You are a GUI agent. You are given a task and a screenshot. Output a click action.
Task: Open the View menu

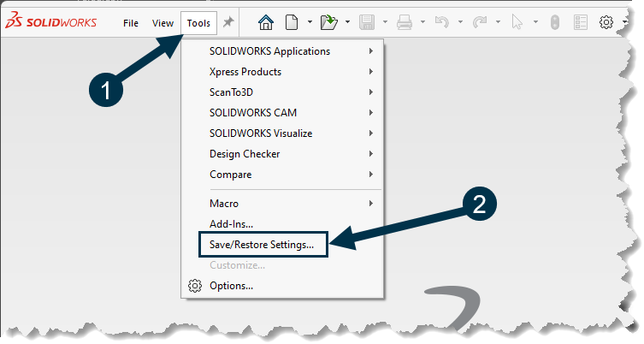tap(162, 23)
